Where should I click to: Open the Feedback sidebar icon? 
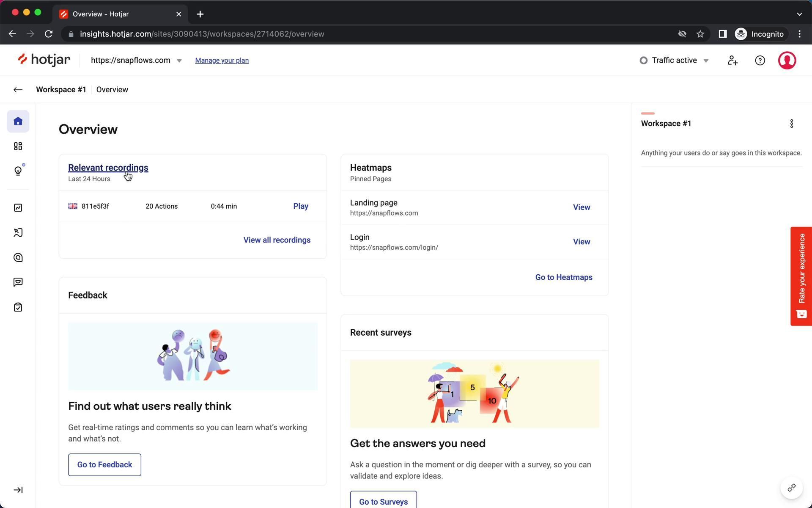tap(18, 282)
